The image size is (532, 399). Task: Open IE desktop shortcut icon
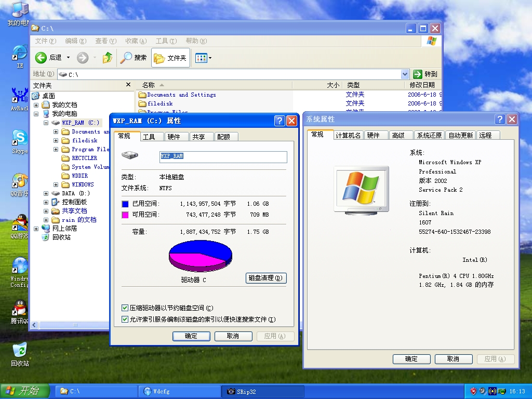[x=20, y=52]
